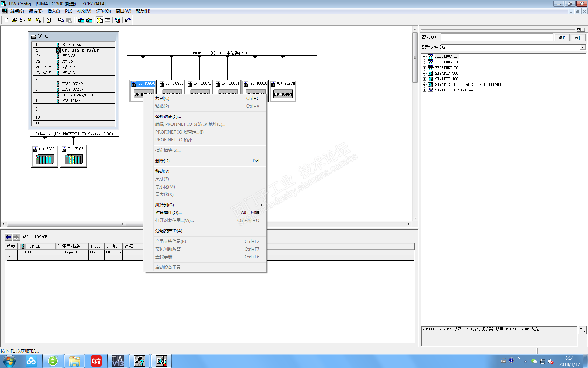Click the Upload from Module icon
This screenshot has width=588, height=368.
click(x=89, y=20)
